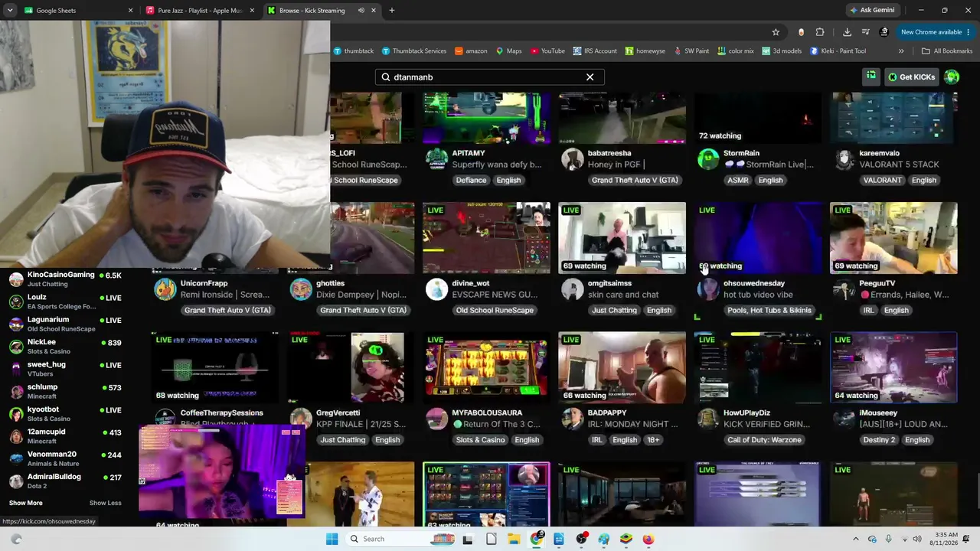The width and height of the screenshot is (980, 551).
Task: Open the volume speaker tray icon
Action: click(x=917, y=539)
